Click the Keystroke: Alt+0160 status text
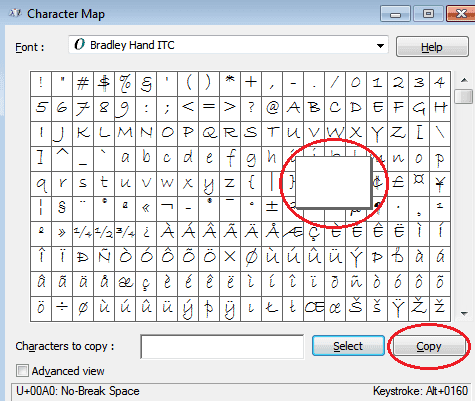 (420, 391)
